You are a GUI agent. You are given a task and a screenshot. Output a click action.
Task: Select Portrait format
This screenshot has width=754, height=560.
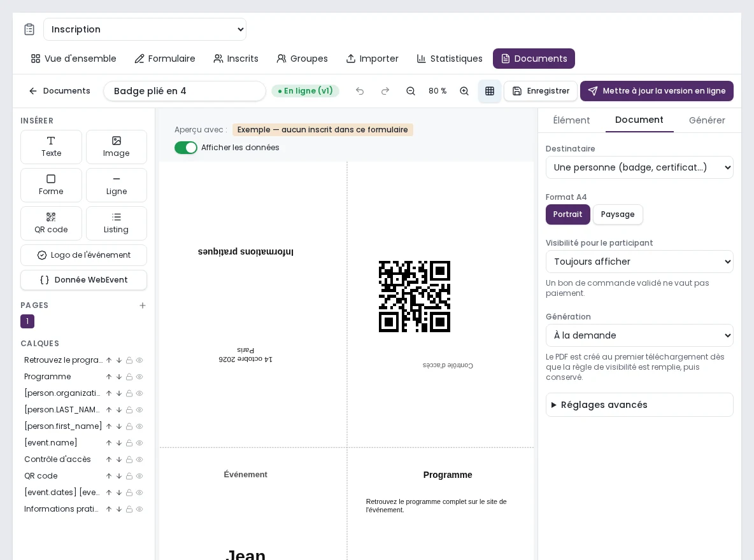click(x=567, y=214)
